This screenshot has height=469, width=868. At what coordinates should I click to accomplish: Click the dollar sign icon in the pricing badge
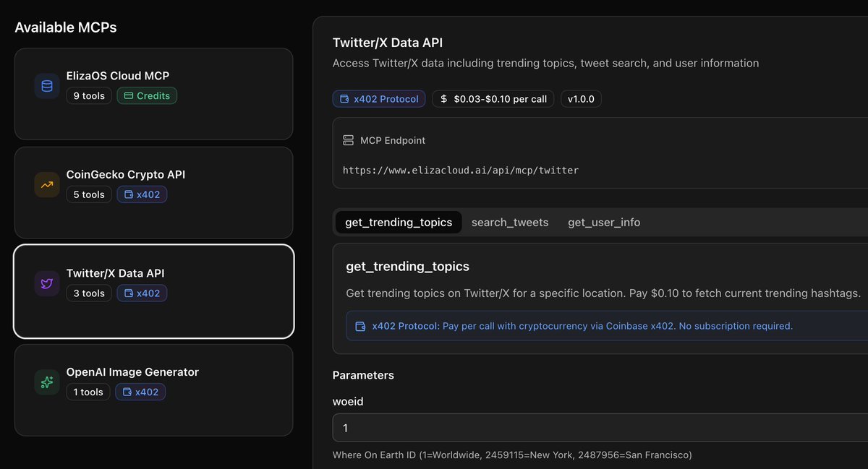[x=443, y=98]
